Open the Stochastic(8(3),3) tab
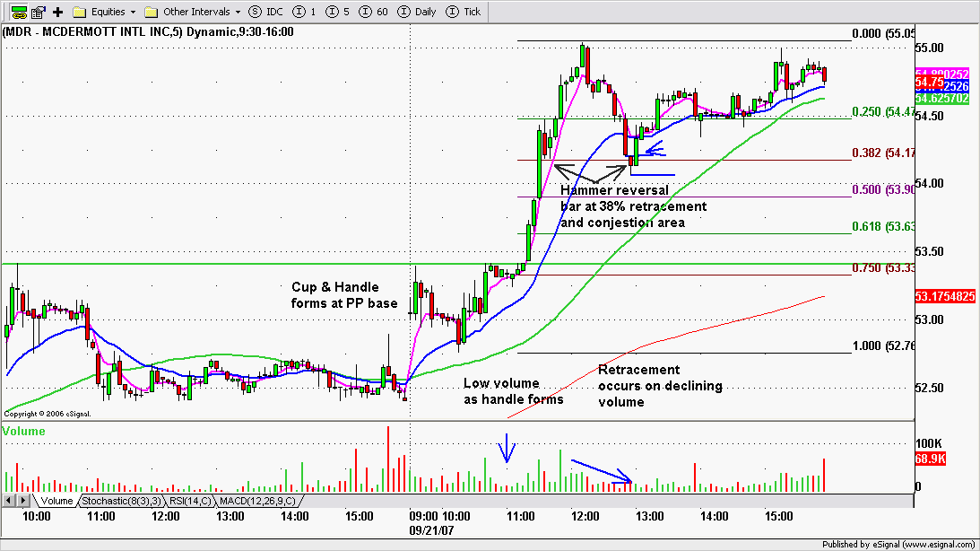The height and width of the screenshot is (551, 980). 121,501
